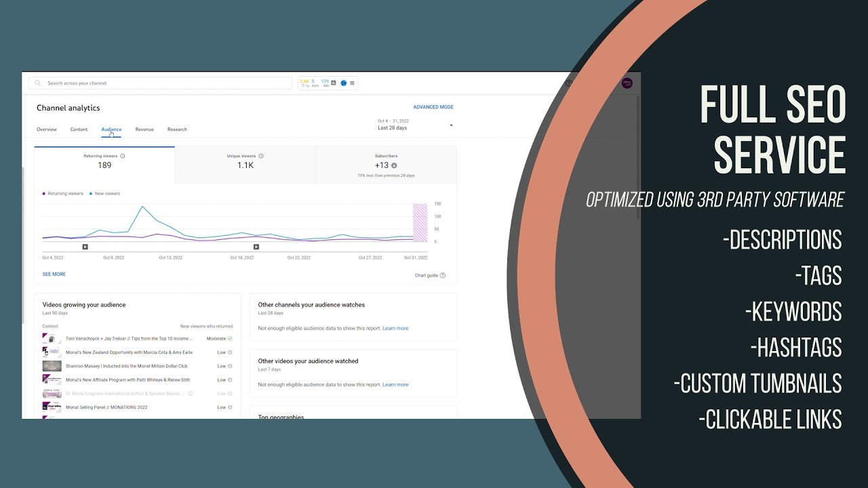Click Low indicator icon for Monat Selling Panel
This screenshot has height=488, width=868.
tap(230, 407)
